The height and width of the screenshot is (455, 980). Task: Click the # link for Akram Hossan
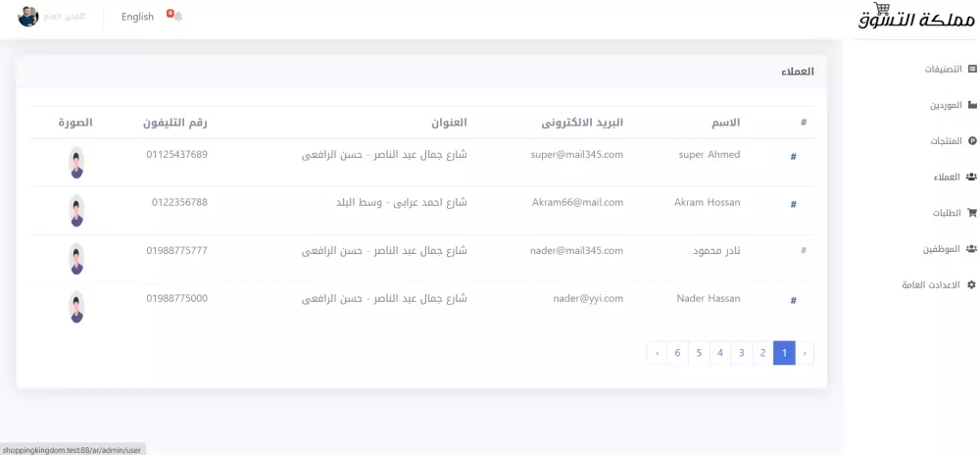point(793,204)
